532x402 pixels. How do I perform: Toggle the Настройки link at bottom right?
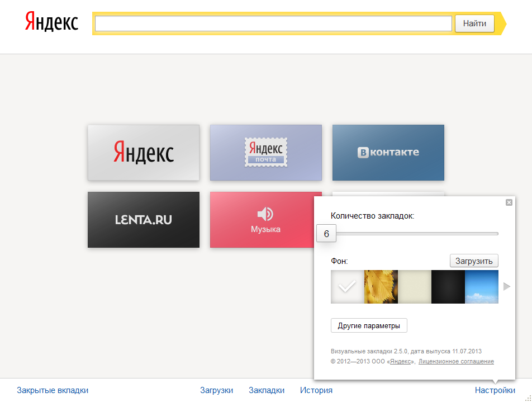pyautogui.click(x=495, y=390)
